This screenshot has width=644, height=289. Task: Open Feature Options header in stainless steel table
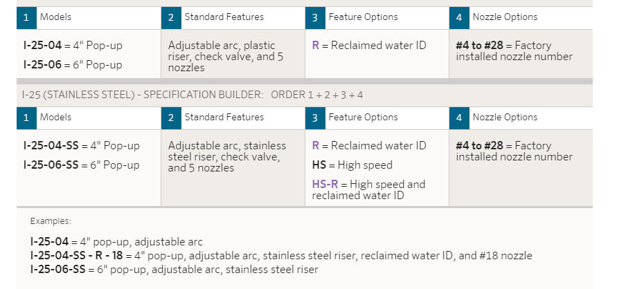[363, 118]
